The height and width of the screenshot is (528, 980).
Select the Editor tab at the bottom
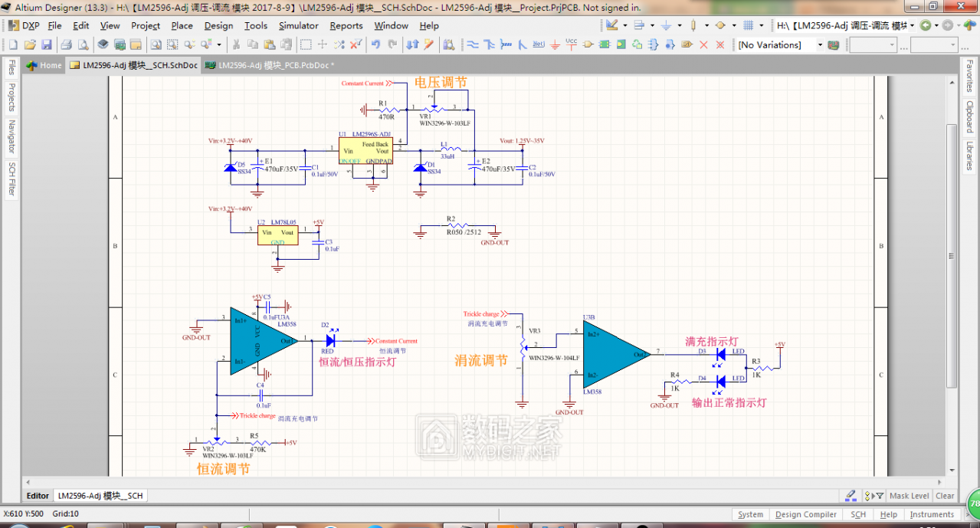[38, 496]
